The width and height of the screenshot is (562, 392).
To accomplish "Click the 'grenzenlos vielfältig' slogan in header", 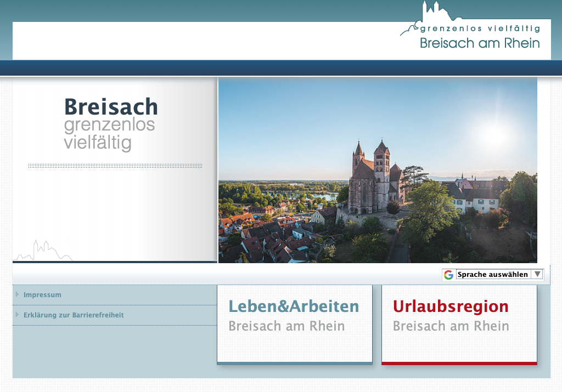I will point(480,29).
